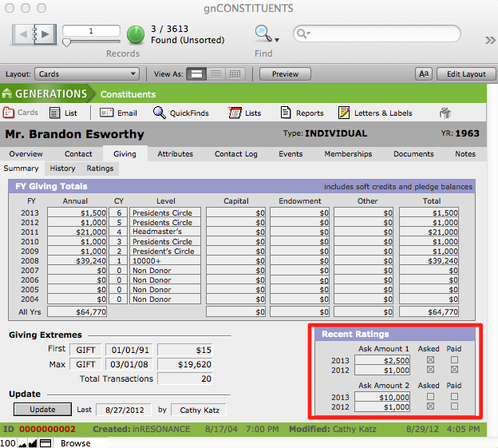Viewport: 498px width, 448px height.
Task: Switch to table view in View As
Action: click(235, 74)
